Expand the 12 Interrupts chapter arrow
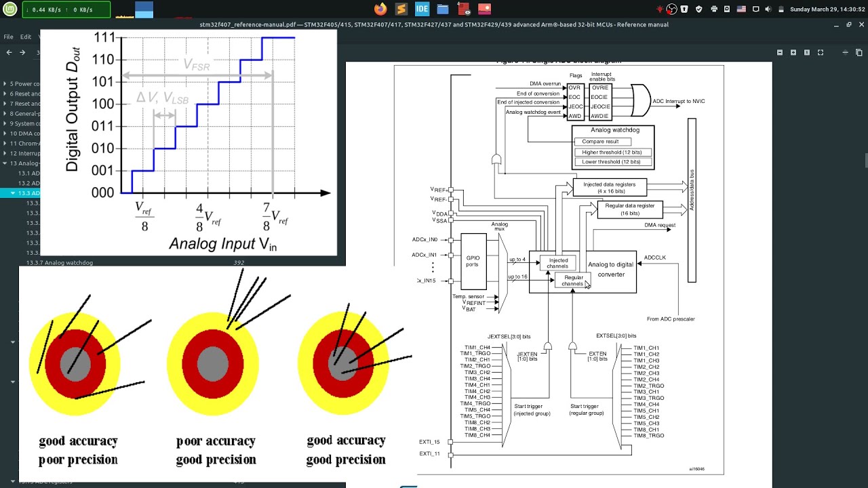The height and width of the screenshot is (488, 868). click(x=5, y=153)
